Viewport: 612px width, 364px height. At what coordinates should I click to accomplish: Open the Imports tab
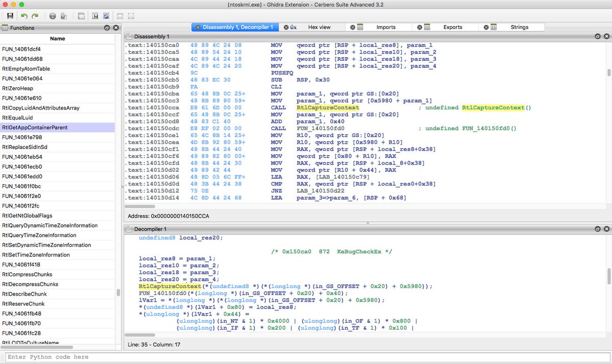click(x=386, y=27)
